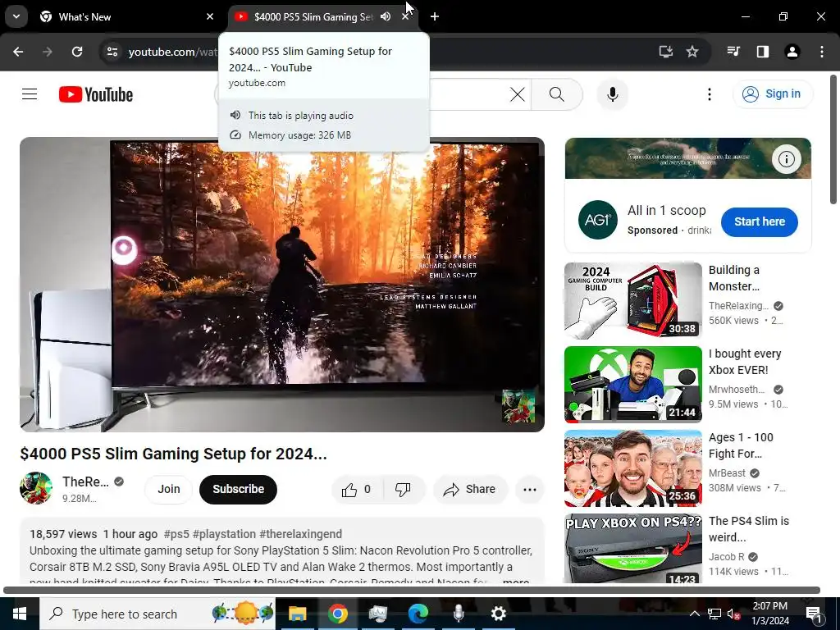The width and height of the screenshot is (840, 630).
Task: Go back with the browser back arrow
Action: pos(18,52)
